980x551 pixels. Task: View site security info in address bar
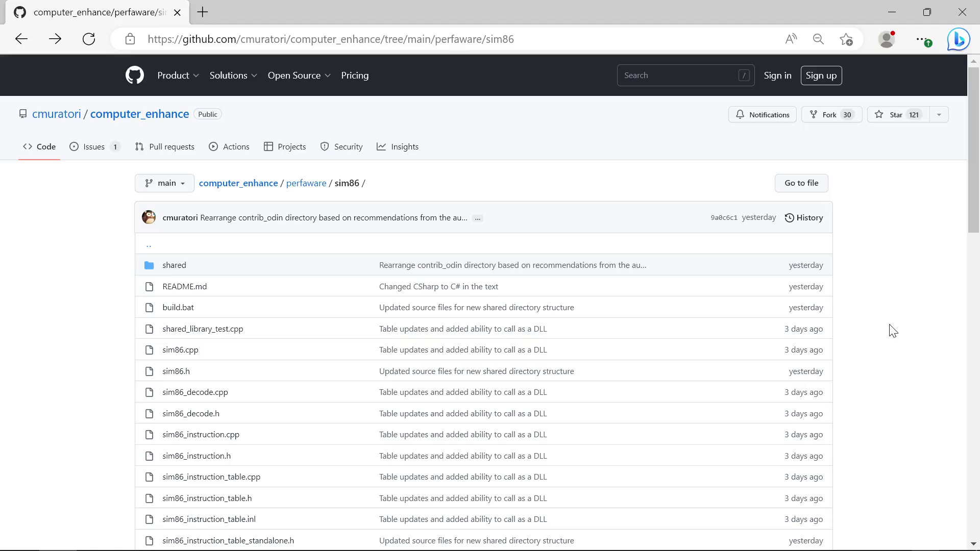click(x=131, y=39)
